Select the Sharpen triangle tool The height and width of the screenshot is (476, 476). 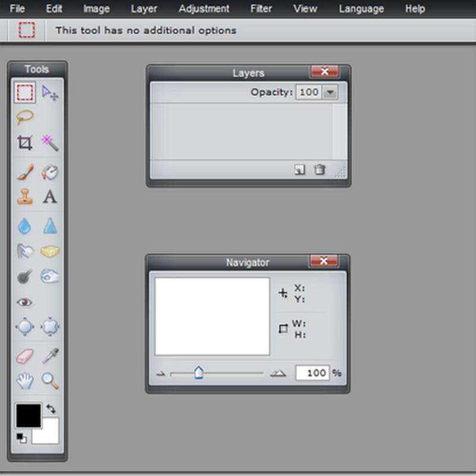[50, 226]
